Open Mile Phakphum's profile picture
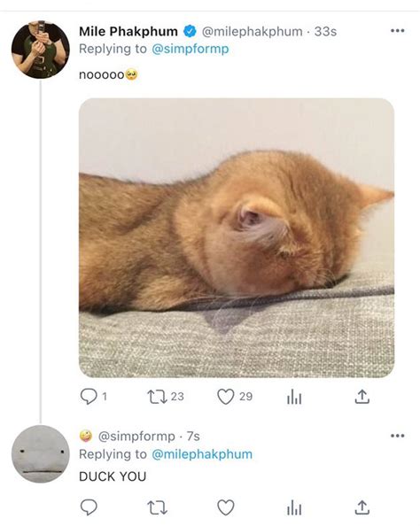Screen dimensions: 420x526 (40, 50)
